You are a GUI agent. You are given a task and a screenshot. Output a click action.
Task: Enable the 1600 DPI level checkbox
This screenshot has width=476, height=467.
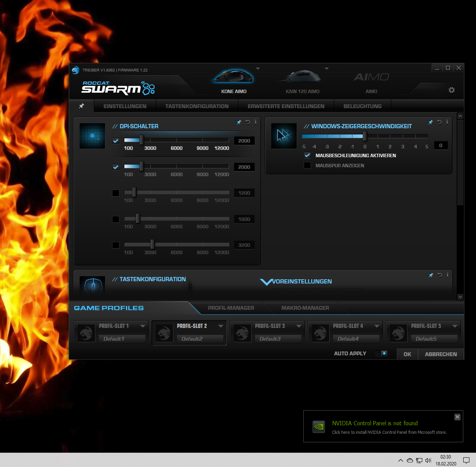pyautogui.click(x=116, y=219)
